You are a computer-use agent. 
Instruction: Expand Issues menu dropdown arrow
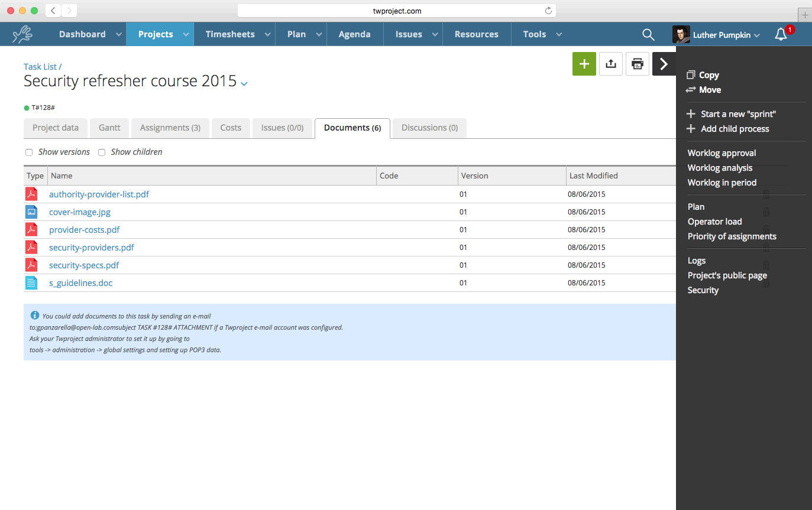(435, 35)
